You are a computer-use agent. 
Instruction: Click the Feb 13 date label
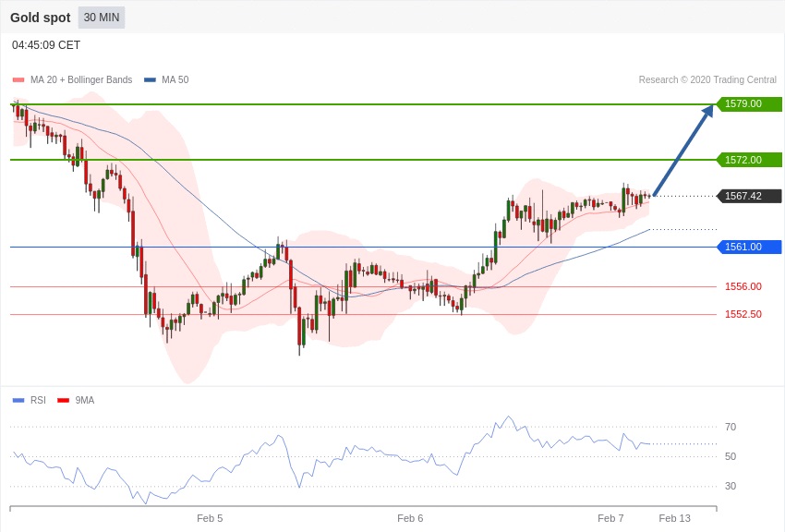coord(674,518)
